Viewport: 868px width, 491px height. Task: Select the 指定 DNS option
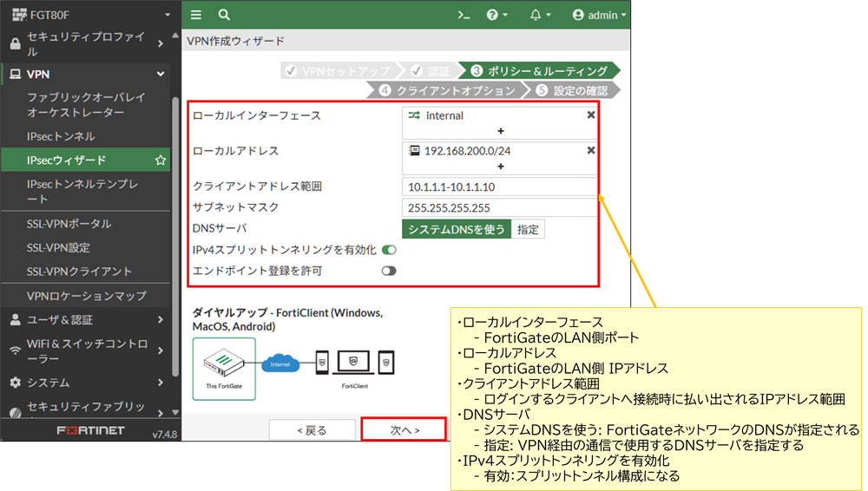528,229
